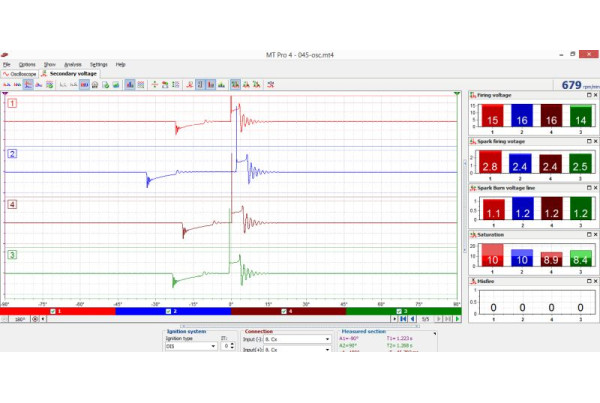
Task: Toggle cylinder 1 checkbox in red bar
Action: (54, 311)
